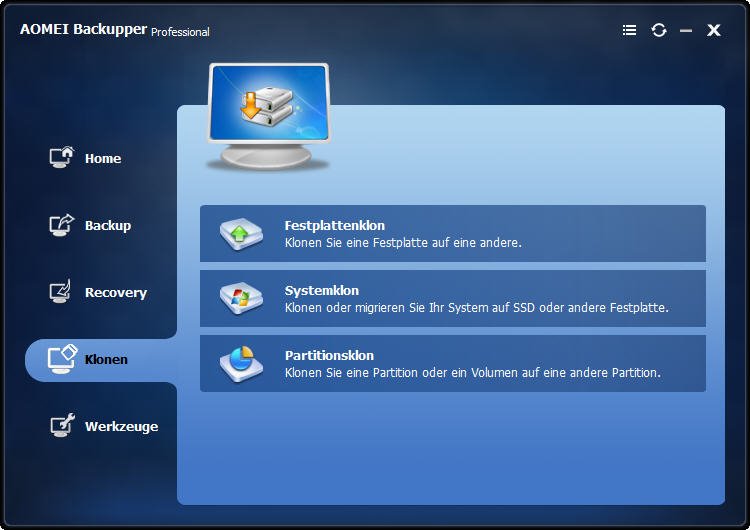
Task: Click the Klonen monitor icon in sidebar
Action: pyautogui.click(x=62, y=360)
